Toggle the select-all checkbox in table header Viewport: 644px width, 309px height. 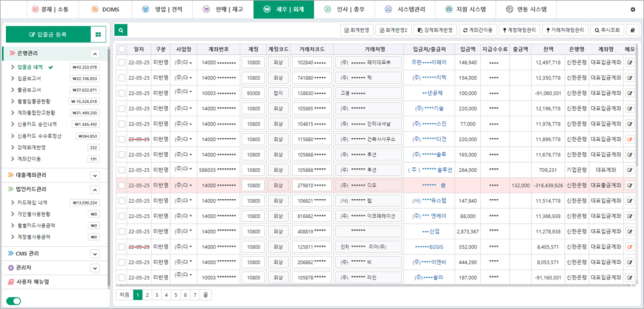click(x=121, y=49)
